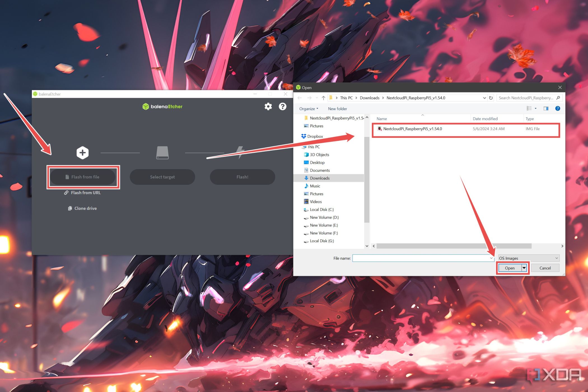Open Videos folder in sidebar
This screenshot has height=392, width=588.
(313, 202)
